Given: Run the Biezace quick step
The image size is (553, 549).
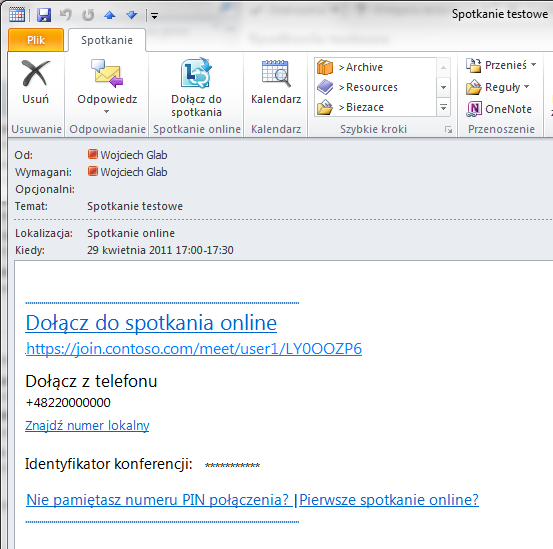Looking at the screenshot, I should [x=376, y=107].
